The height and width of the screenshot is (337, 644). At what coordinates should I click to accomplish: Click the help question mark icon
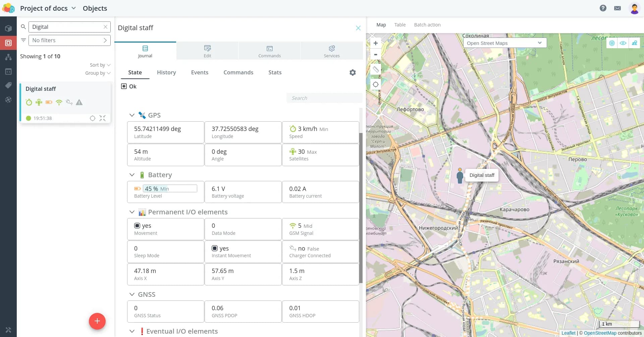point(603,8)
